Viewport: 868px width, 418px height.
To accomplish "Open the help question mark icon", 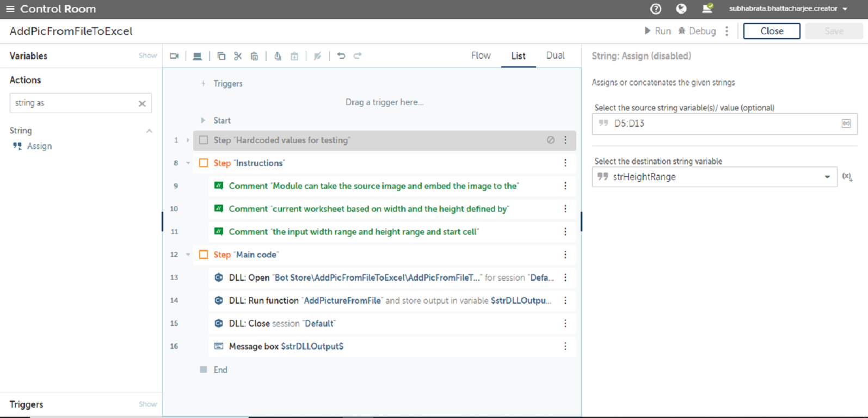I will coord(656,9).
